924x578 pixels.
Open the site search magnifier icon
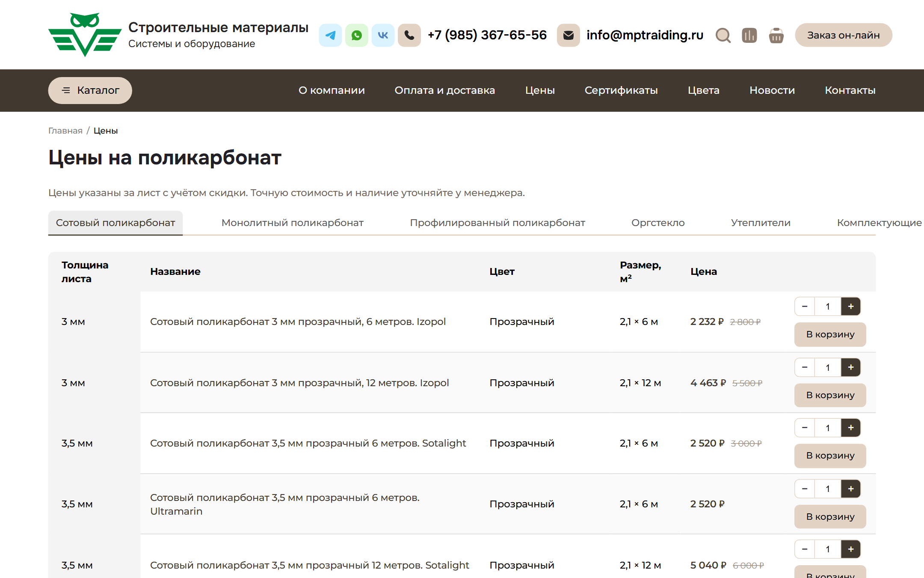point(723,35)
